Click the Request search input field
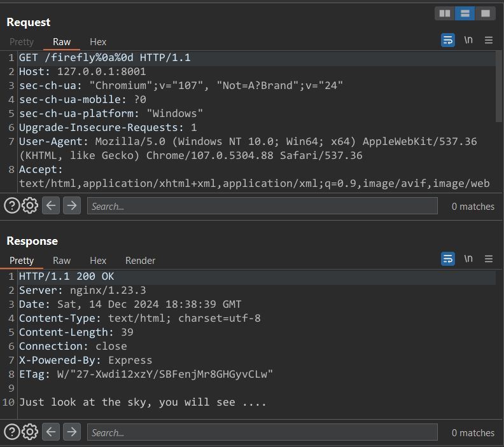 tap(262, 206)
